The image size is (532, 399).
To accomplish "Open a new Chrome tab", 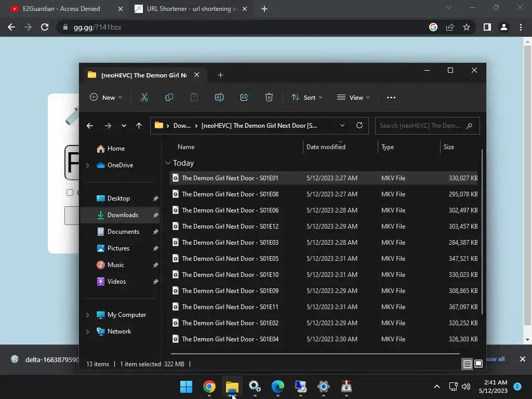I will coord(264,9).
